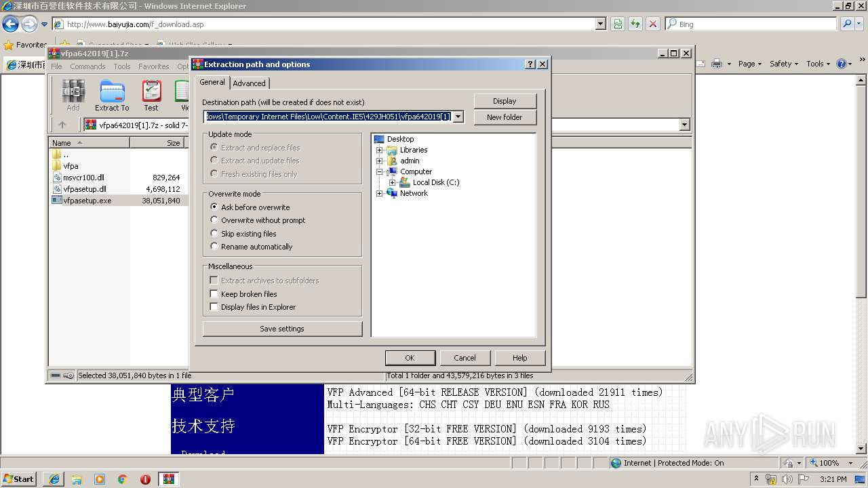Click the Bing search box

point(751,24)
